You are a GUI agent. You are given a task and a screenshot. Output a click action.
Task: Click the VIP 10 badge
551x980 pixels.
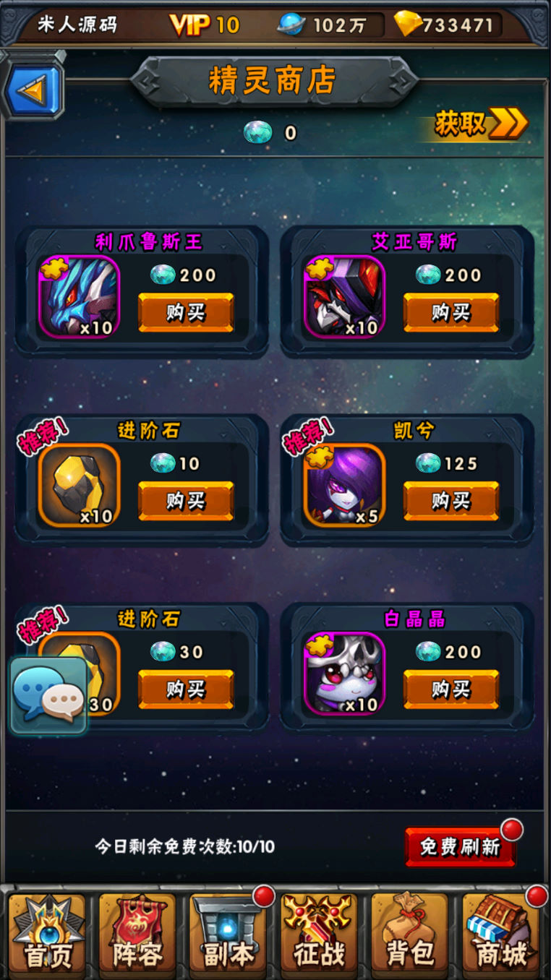tap(205, 25)
